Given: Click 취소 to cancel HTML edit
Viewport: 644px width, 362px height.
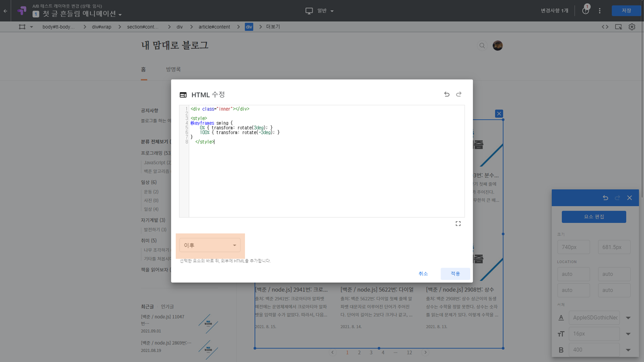Looking at the screenshot, I should pyautogui.click(x=423, y=274).
